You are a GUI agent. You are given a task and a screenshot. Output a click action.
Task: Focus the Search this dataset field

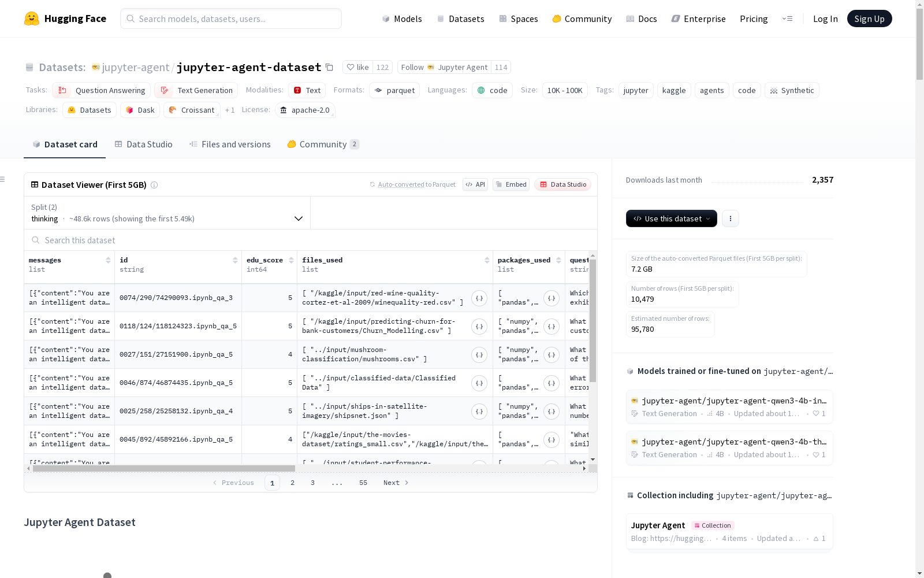point(311,240)
